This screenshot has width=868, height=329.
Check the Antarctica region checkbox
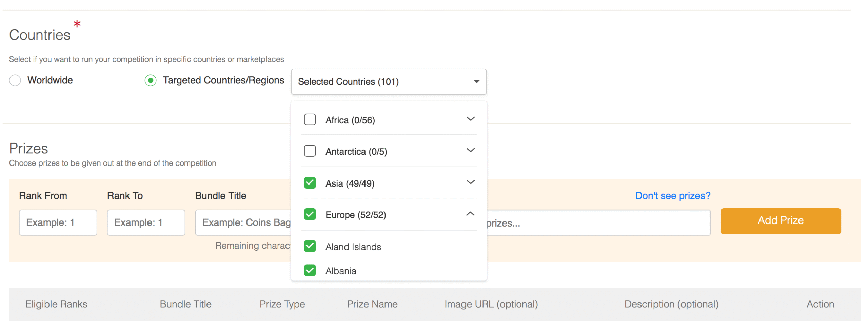click(x=310, y=151)
